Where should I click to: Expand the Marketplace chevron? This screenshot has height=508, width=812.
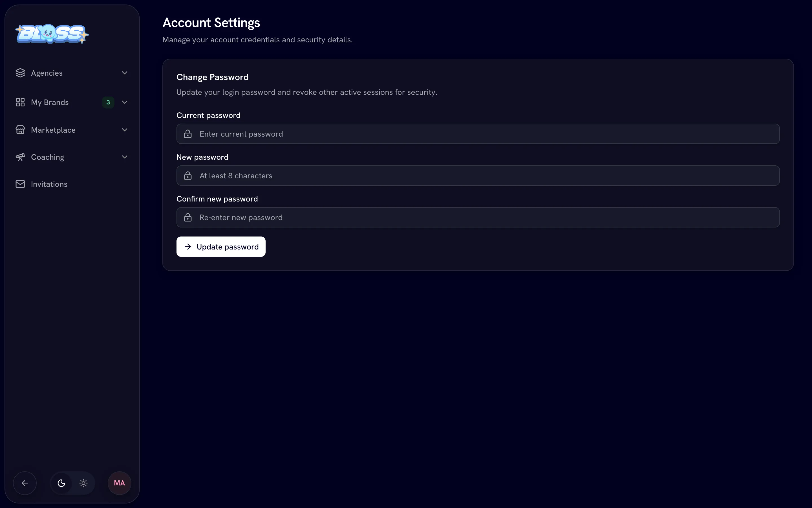tap(125, 130)
